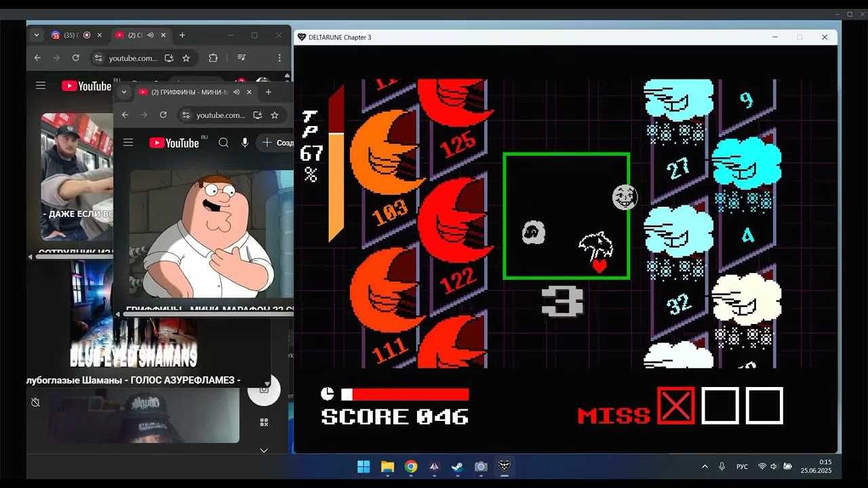The image size is (868, 488).
Task: Show hidden system tray icons
Action: pyautogui.click(x=705, y=466)
